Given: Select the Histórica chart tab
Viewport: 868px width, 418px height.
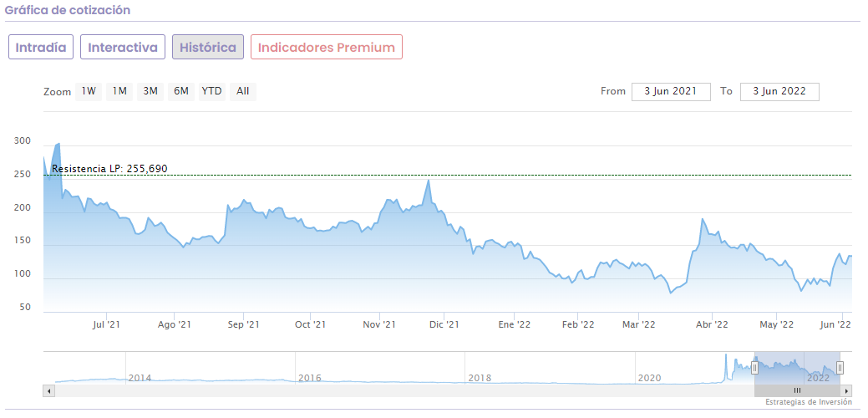Looking at the screenshot, I should (x=208, y=47).
